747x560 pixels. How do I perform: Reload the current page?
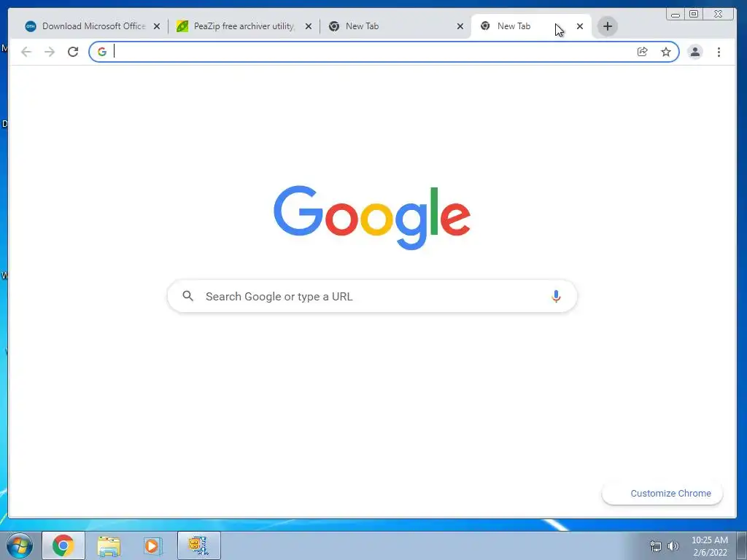73,52
